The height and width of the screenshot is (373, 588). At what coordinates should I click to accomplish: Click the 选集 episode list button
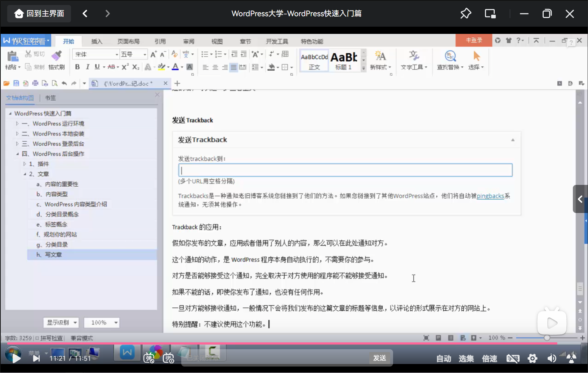pos(466,359)
